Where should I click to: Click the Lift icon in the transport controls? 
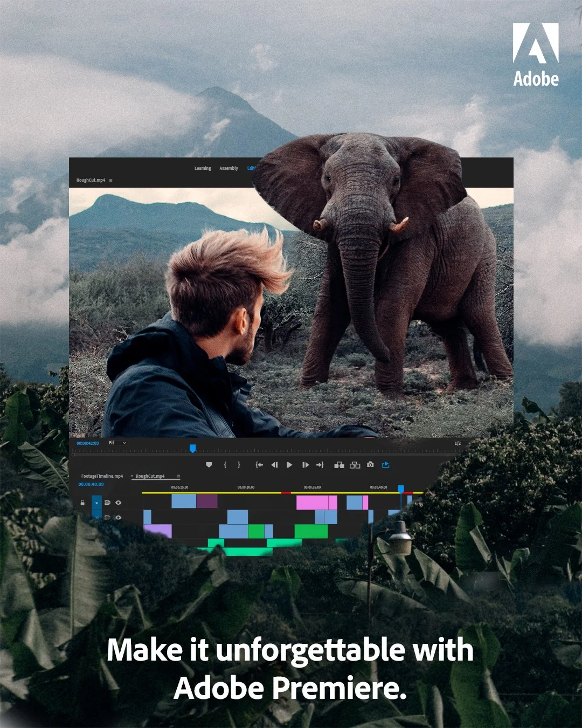click(339, 465)
